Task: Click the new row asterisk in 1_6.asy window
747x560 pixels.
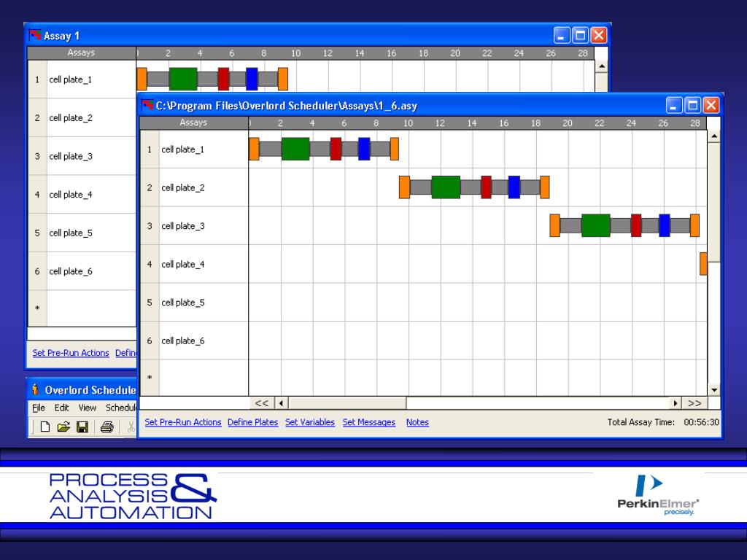Action: tap(150, 378)
